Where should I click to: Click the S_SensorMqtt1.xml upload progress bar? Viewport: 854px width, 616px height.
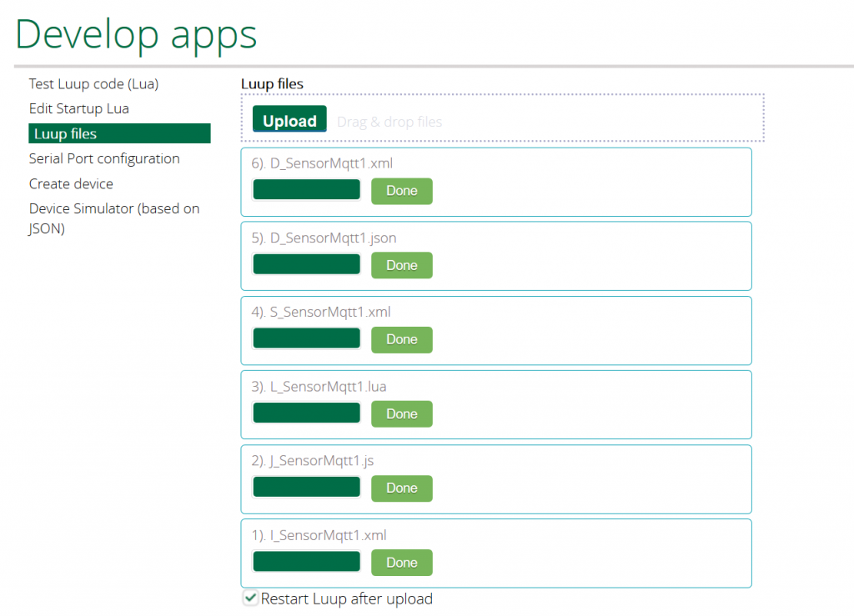[307, 338]
